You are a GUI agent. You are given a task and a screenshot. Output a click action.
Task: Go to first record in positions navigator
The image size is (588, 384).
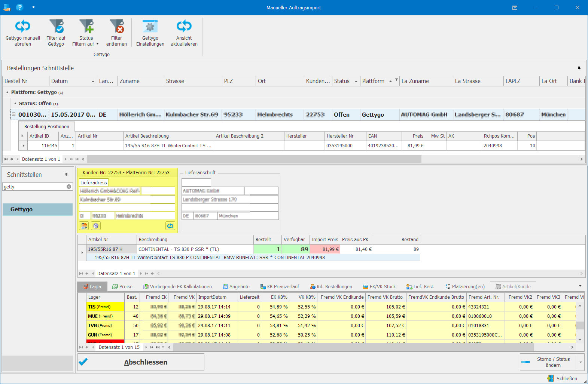click(x=6, y=159)
